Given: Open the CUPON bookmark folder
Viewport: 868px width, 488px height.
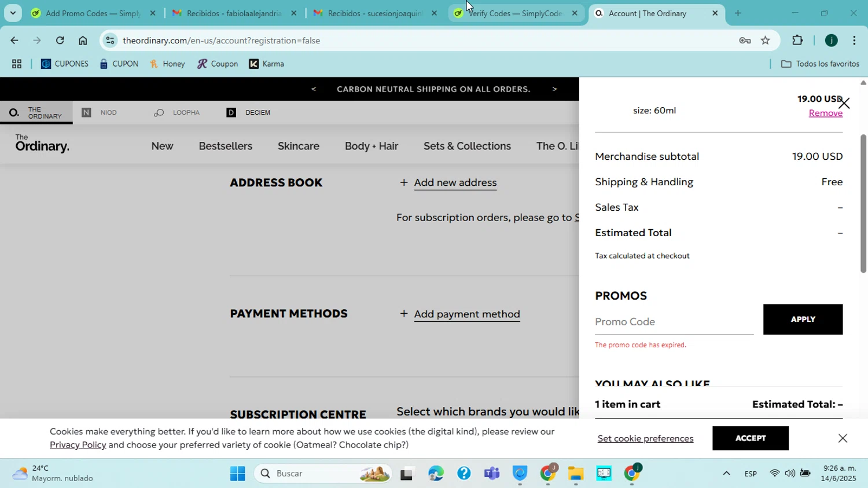Looking at the screenshot, I should point(119,64).
